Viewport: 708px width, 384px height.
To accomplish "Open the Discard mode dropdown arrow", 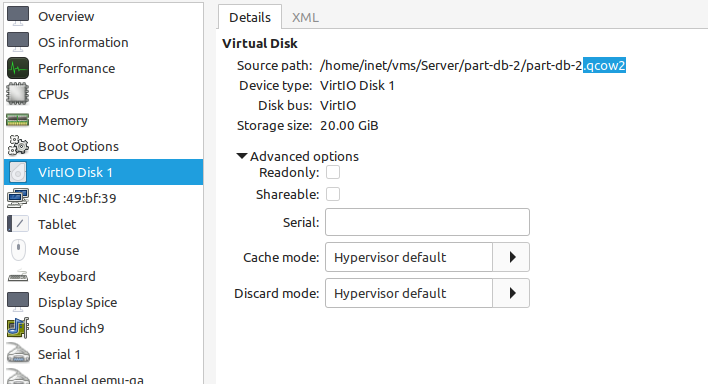I will pyautogui.click(x=511, y=293).
